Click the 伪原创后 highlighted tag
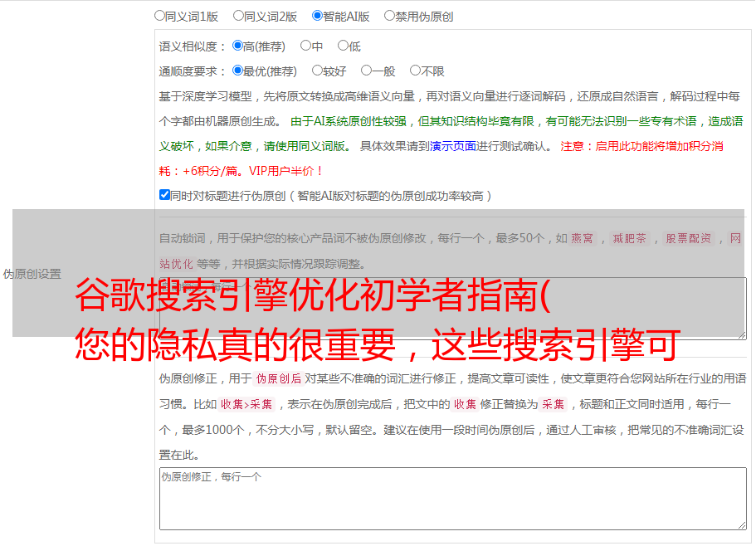This screenshot has height=546, width=756. point(279,378)
